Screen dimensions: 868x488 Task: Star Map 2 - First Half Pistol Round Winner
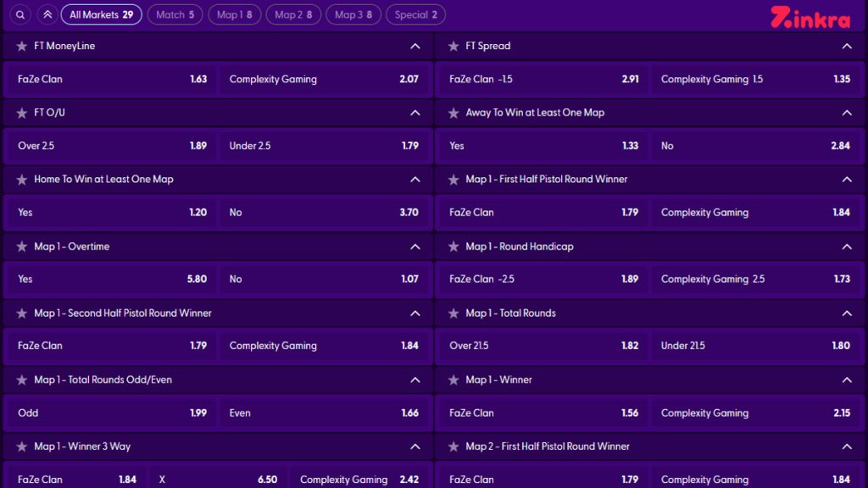coord(453,446)
